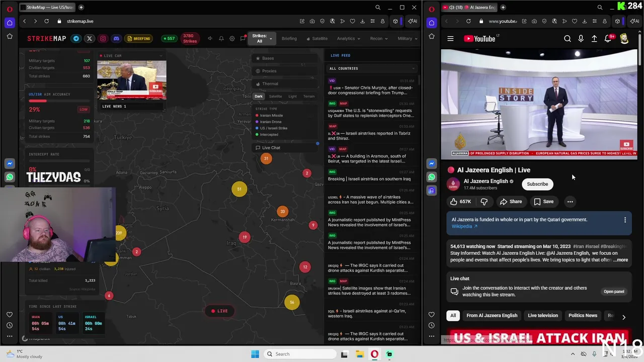Select Live television chip
Image resolution: width=644 pixels, height=362 pixels.
click(x=543, y=316)
